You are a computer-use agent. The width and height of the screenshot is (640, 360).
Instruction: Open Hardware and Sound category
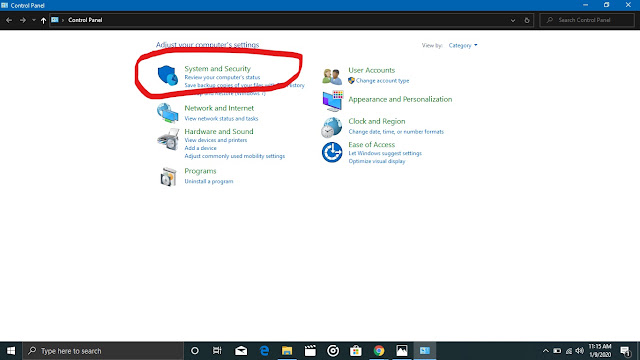[219, 131]
